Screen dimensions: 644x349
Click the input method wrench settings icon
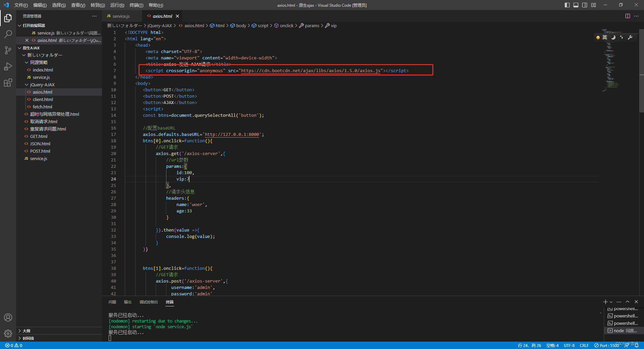pos(630,37)
